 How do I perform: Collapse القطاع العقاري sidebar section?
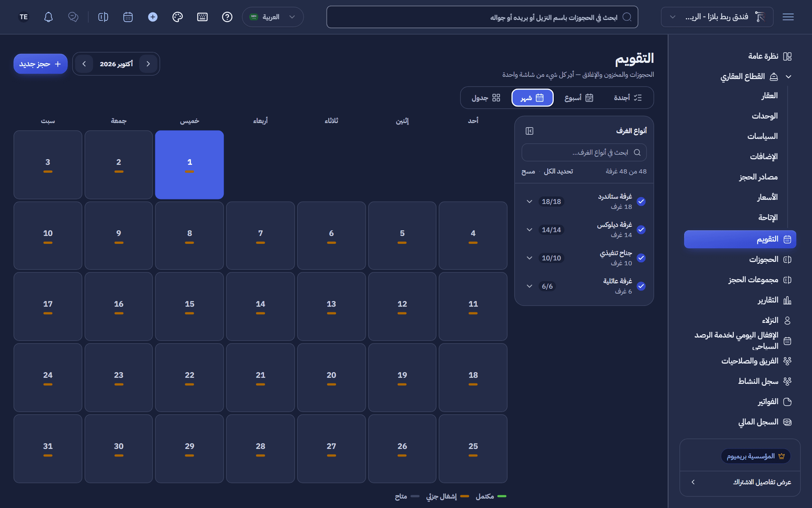coord(788,77)
